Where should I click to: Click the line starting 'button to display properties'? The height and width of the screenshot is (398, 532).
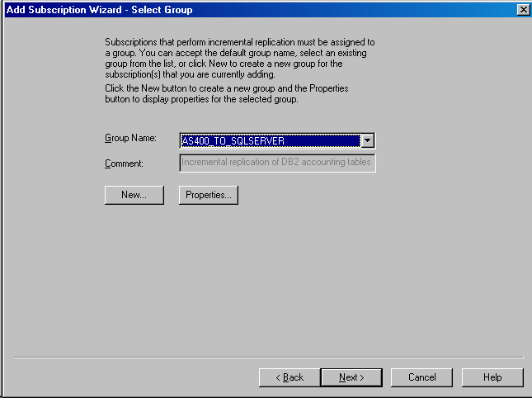coord(200,100)
